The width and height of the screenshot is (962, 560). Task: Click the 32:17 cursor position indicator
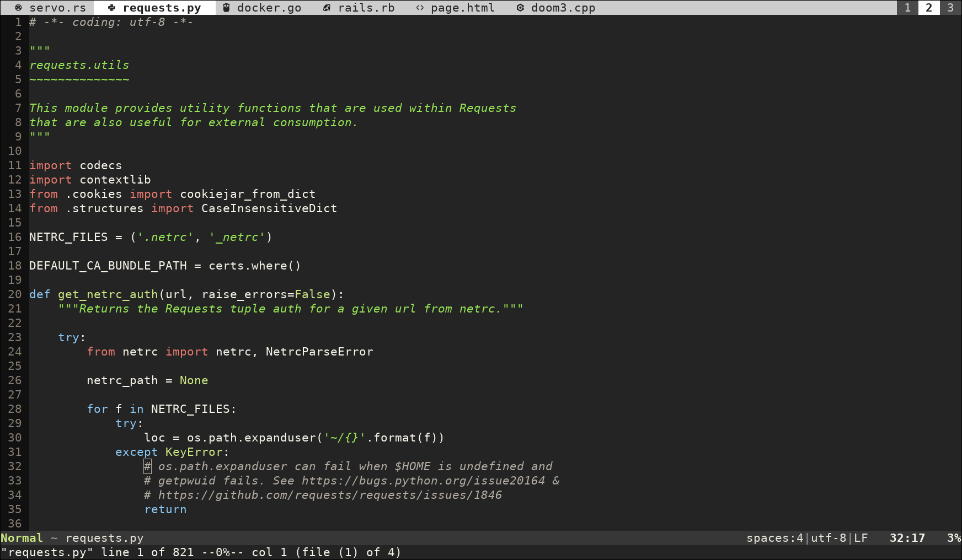(907, 538)
